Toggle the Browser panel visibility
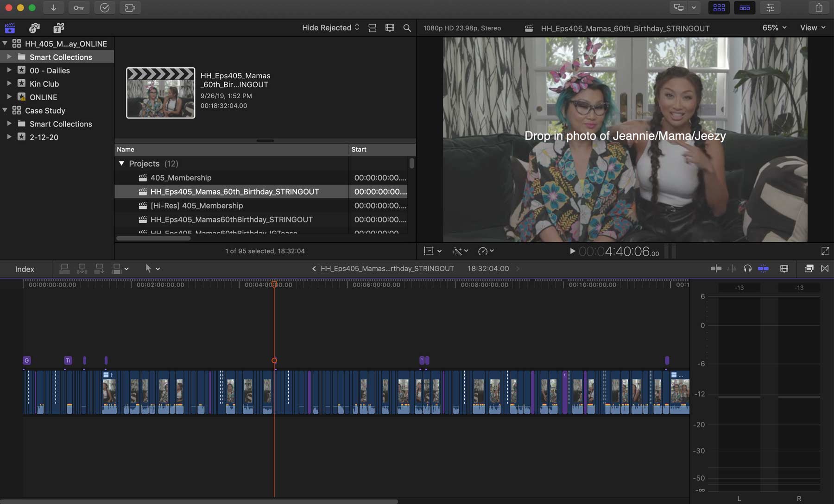Image resolution: width=834 pixels, height=504 pixels. (719, 7)
